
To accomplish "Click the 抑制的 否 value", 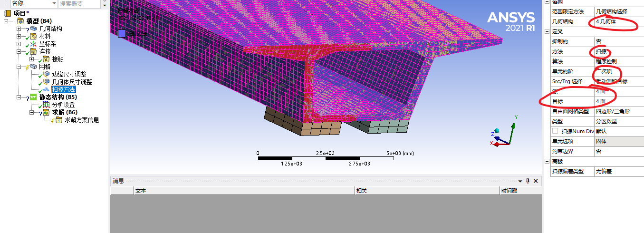I will pyautogui.click(x=619, y=41).
